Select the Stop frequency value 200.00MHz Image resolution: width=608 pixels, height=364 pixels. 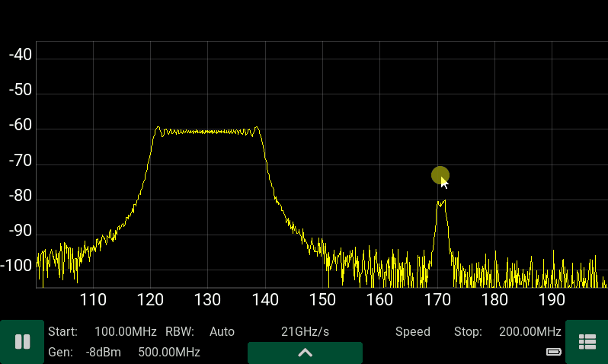(530, 332)
